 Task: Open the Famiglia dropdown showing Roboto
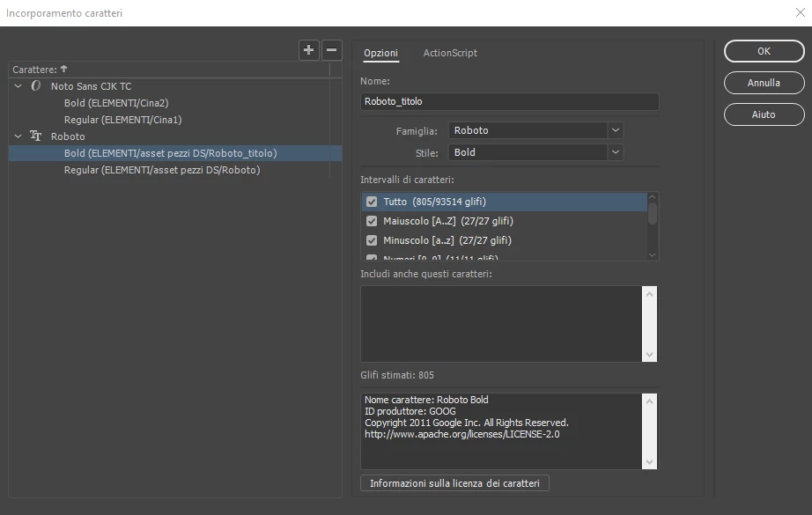point(535,130)
